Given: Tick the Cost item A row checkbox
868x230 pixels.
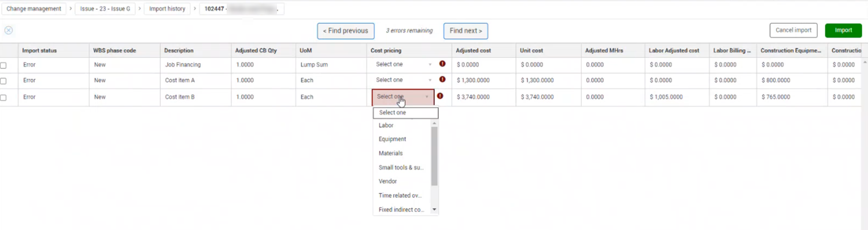Looking at the screenshot, I should coord(3,81).
